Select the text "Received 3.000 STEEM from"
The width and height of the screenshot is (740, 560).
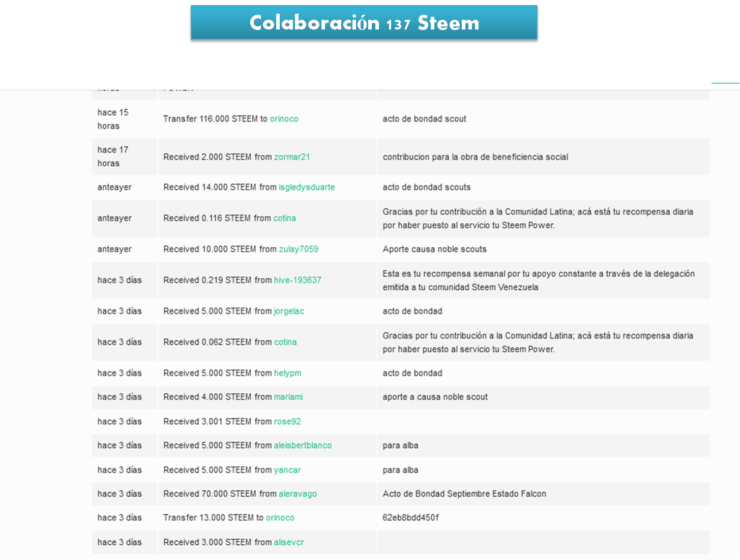tap(218, 542)
